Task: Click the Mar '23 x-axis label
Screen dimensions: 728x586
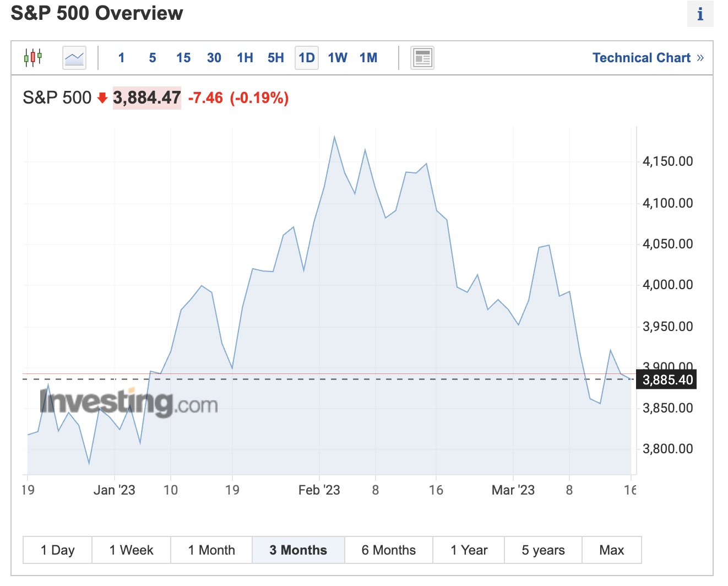Action: point(513,490)
